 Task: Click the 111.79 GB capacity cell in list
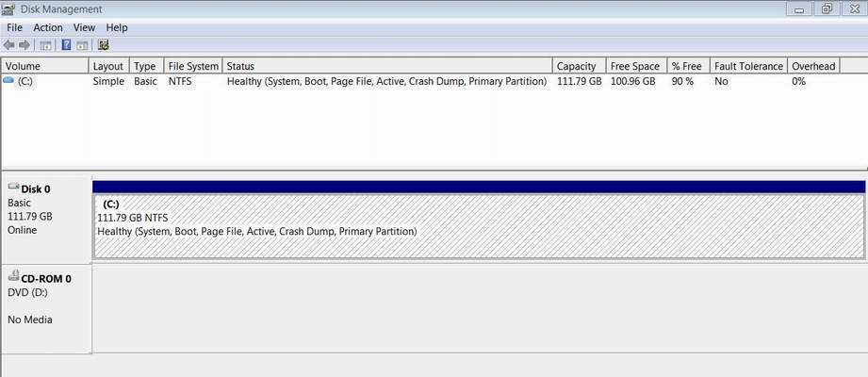tap(579, 81)
